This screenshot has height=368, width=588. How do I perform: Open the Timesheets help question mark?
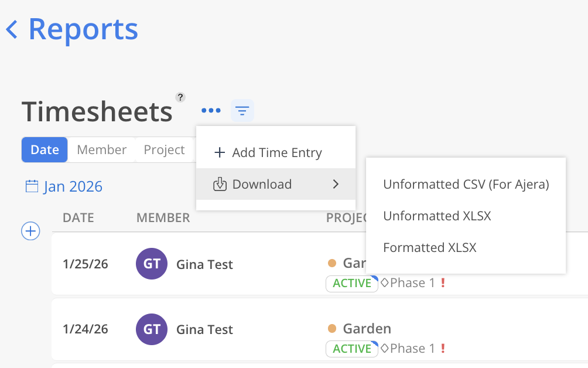[x=180, y=97]
